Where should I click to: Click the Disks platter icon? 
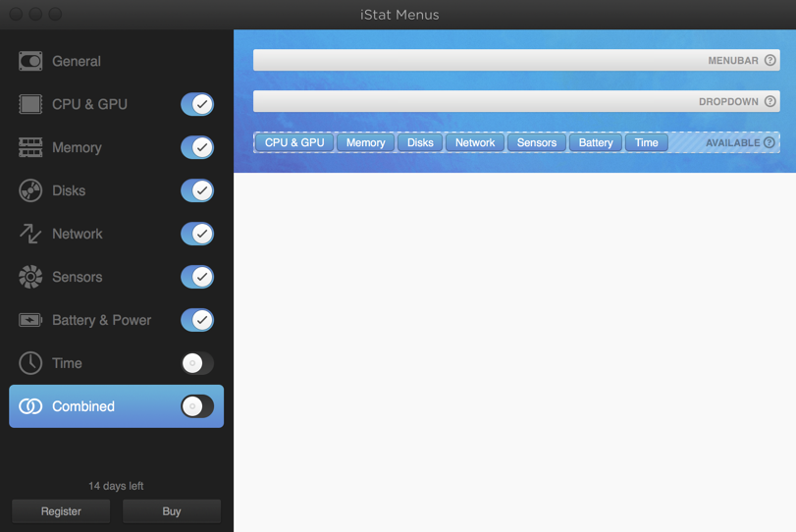(x=30, y=190)
